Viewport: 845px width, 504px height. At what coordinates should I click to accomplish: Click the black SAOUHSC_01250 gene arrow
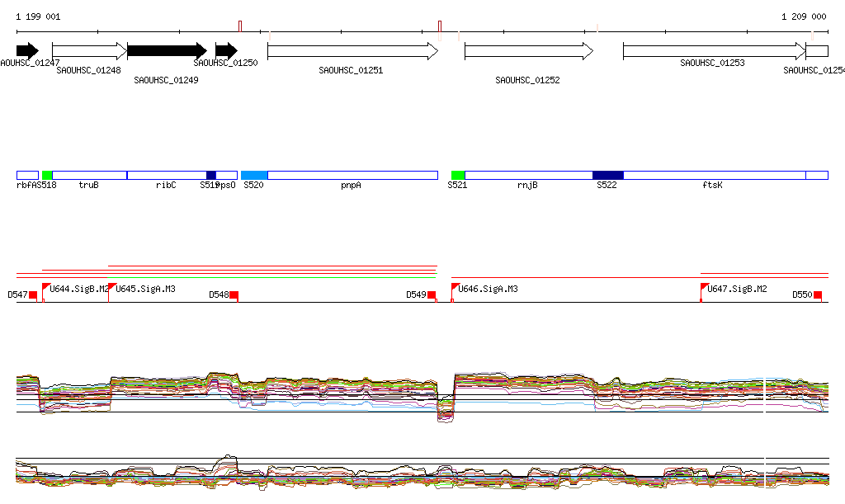click(x=226, y=51)
